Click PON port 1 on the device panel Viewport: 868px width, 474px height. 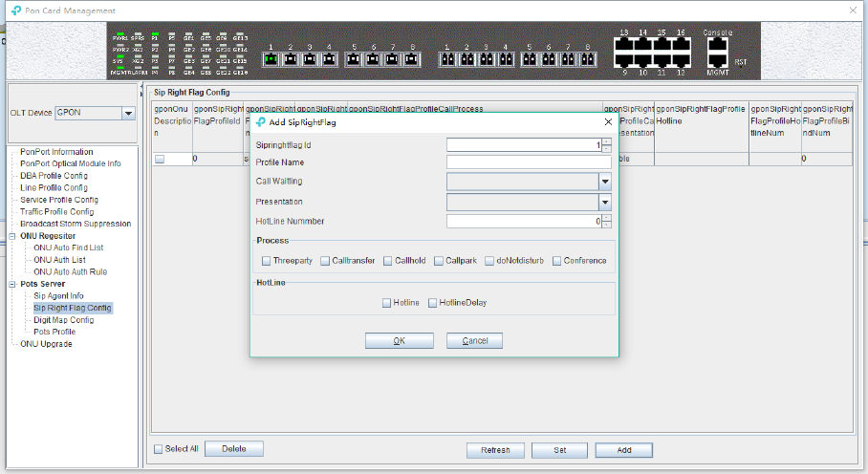[271, 59]
